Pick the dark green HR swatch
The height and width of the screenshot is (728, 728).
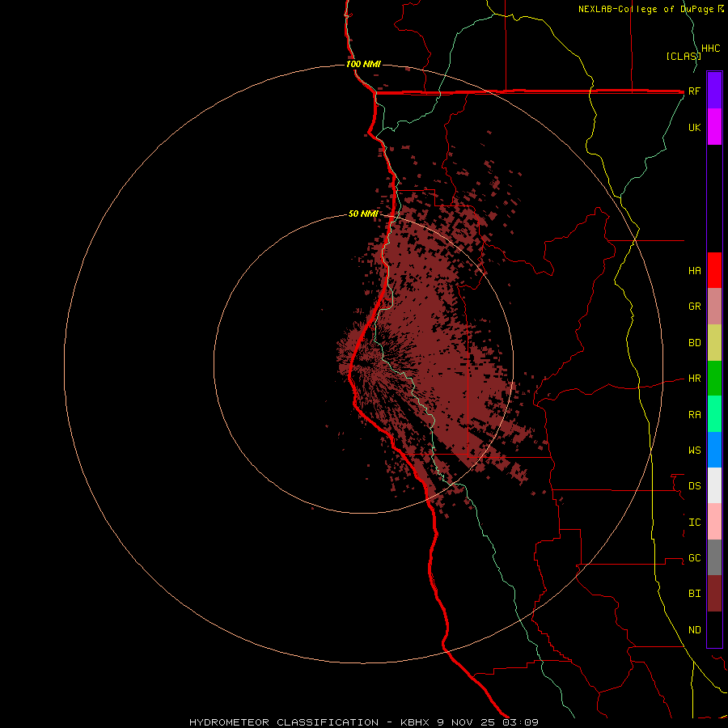tap(714, 379)
